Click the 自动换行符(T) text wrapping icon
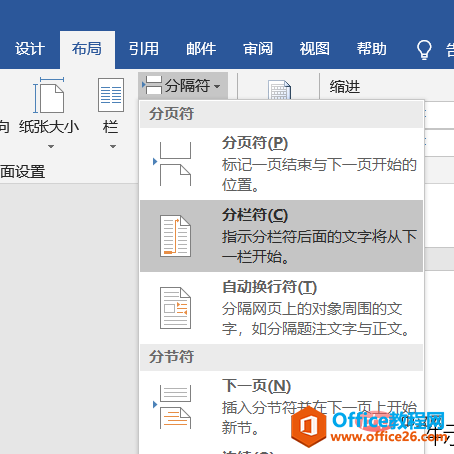 click(175, 308)
